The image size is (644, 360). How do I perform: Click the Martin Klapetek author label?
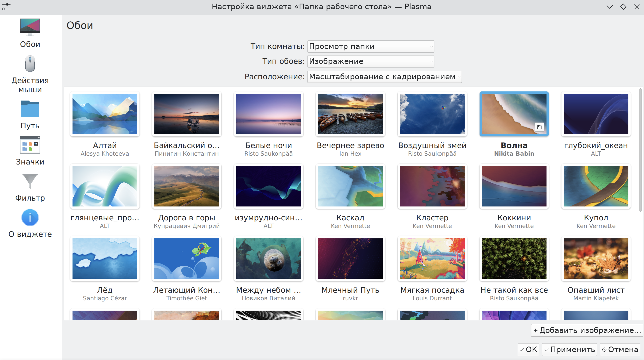coord(596,298)
